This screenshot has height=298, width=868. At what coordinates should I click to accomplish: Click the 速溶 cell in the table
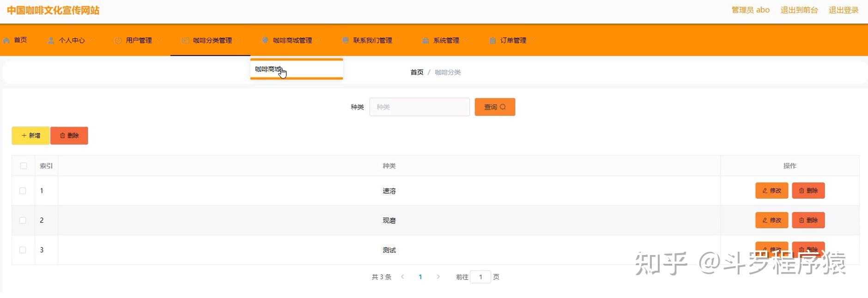point(389,191)
